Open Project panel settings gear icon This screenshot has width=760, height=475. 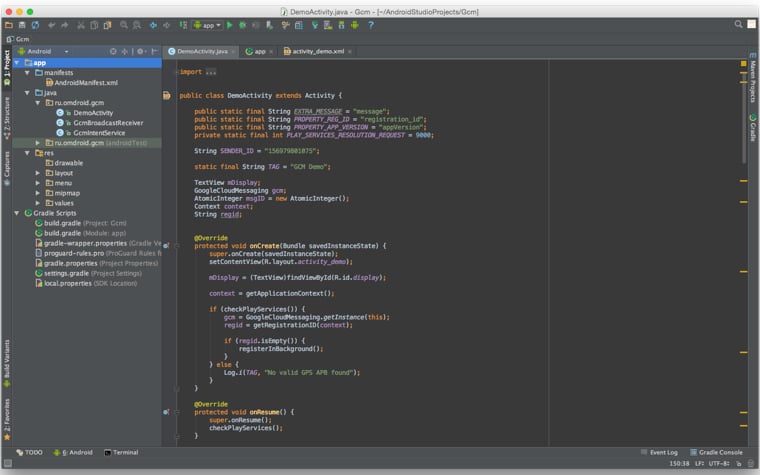[141, 51]
